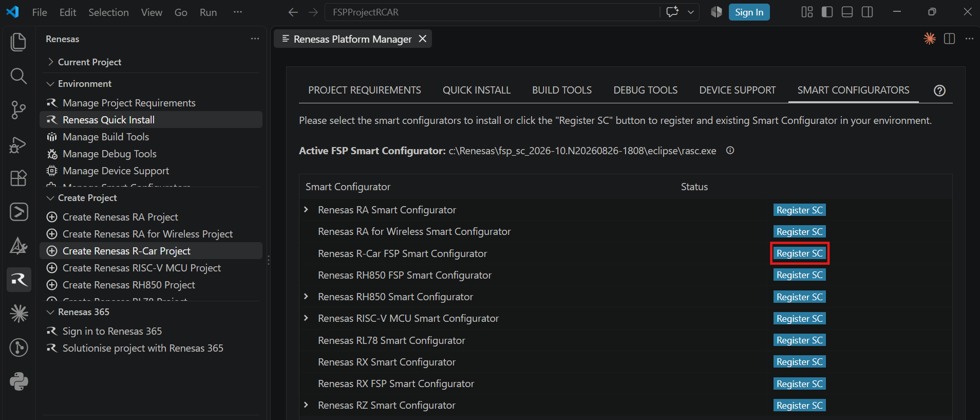Image resolution: width=980 pixels, height=420 pixels.
Task: Close the Renesas Platform Manager tab
Action: [423, 39]
